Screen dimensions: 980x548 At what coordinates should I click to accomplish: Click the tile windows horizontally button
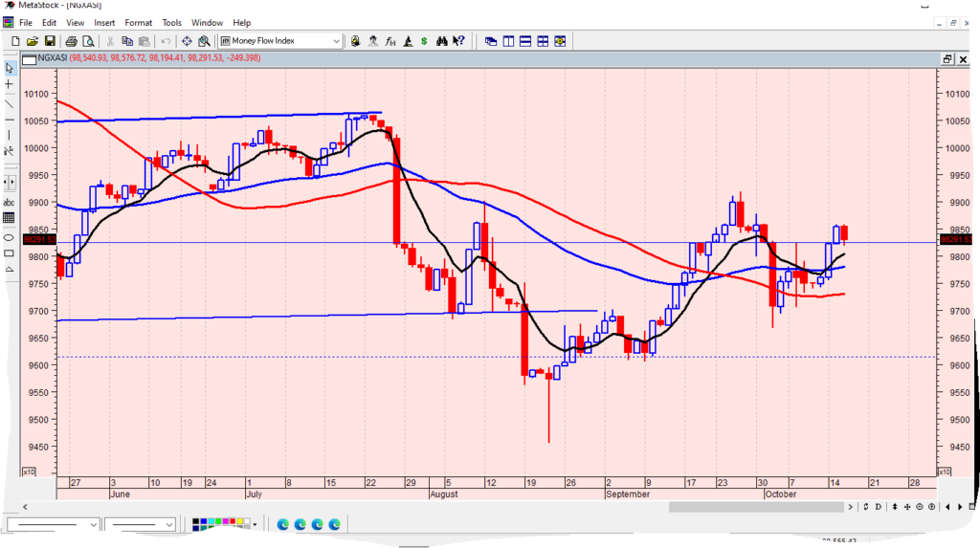pos(525,41)
